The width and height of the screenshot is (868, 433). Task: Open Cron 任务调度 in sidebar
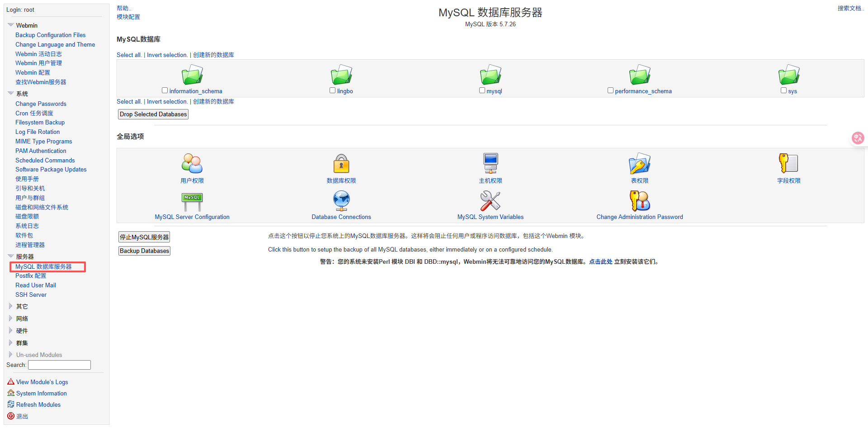(x=34, y=113)
